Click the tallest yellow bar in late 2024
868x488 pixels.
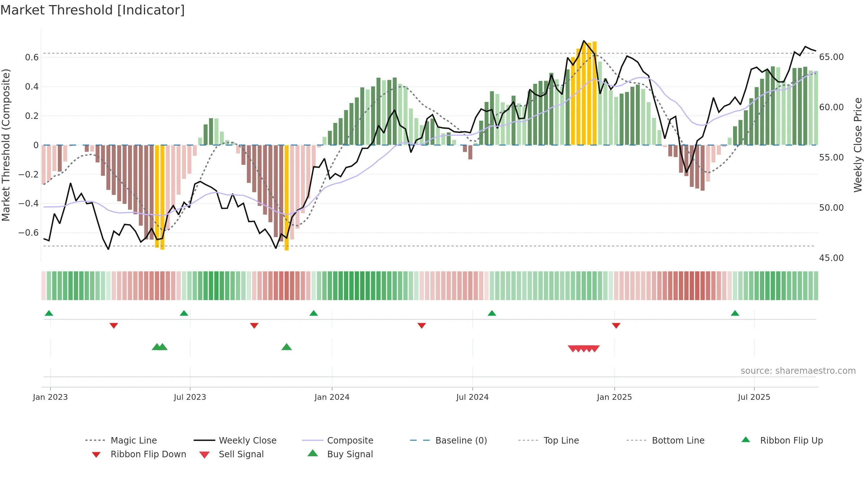tap(595, 93)
